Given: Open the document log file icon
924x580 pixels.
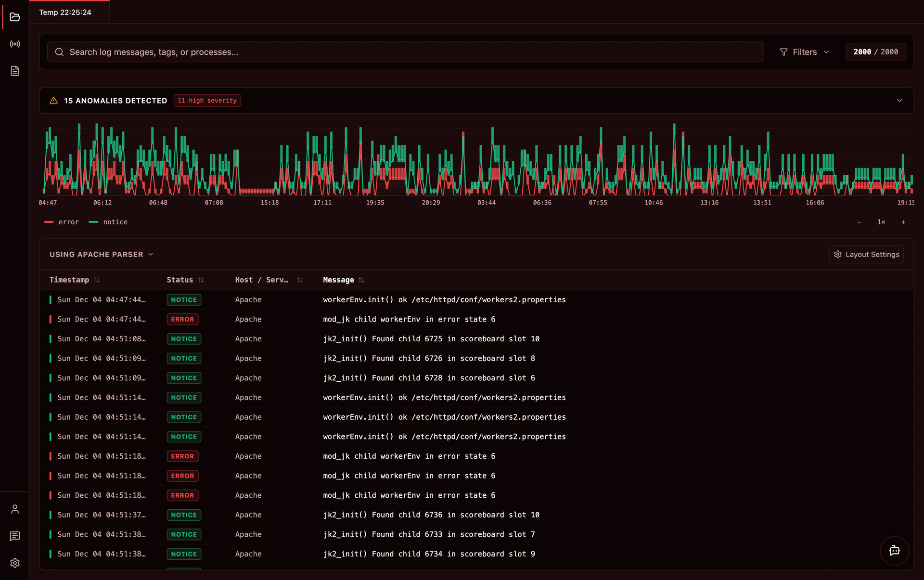Looking at the screenshot, I should 15,71.
